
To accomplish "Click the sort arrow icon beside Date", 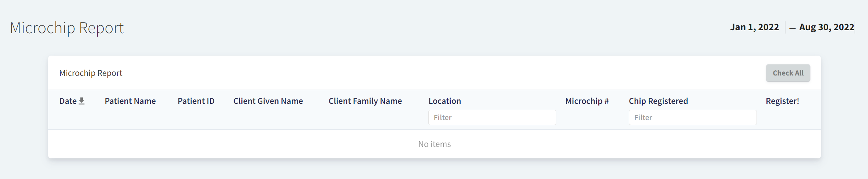I will click(x=82, y=101).
